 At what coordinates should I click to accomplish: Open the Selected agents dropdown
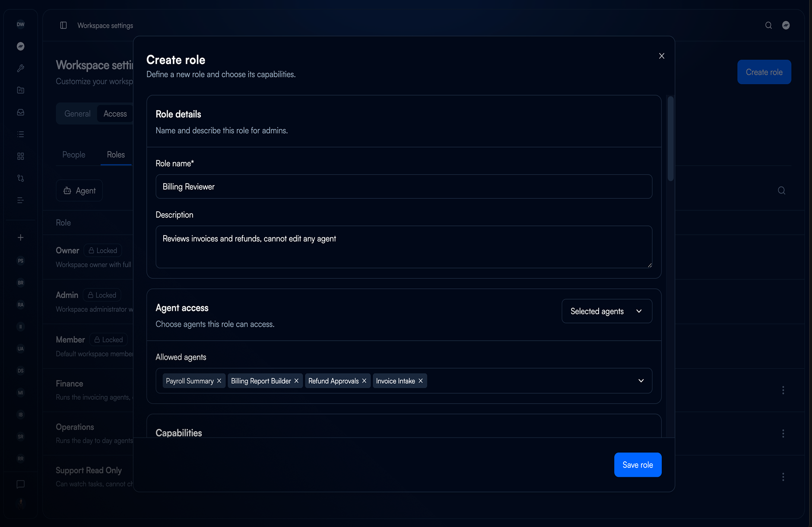tap(607, 311)
